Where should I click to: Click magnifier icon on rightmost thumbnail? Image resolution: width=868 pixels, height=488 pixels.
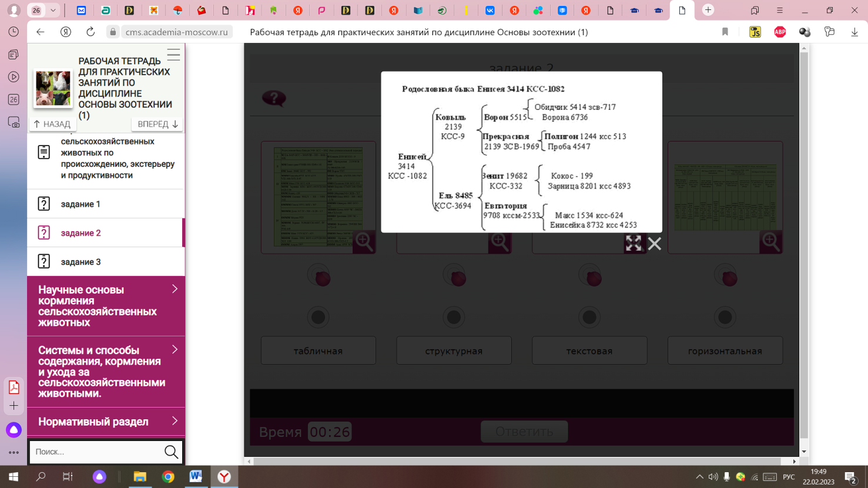[x=770, y=242]
